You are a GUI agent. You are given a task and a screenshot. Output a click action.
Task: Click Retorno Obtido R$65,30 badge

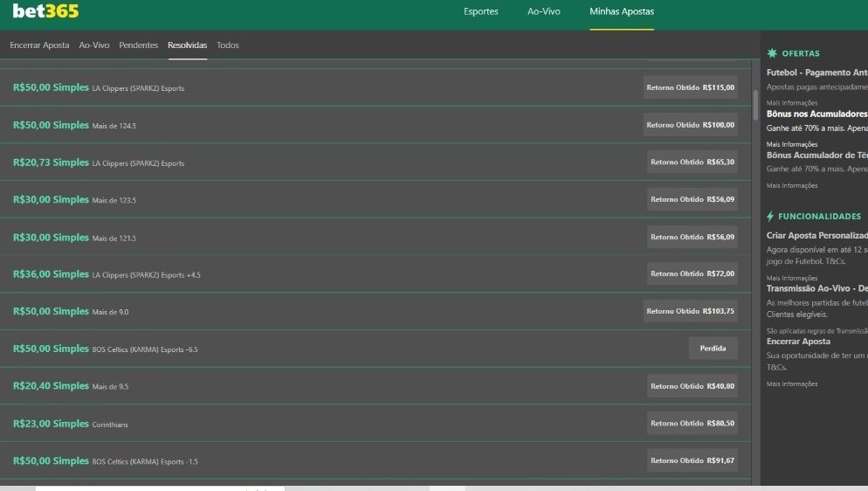[692, 163]
